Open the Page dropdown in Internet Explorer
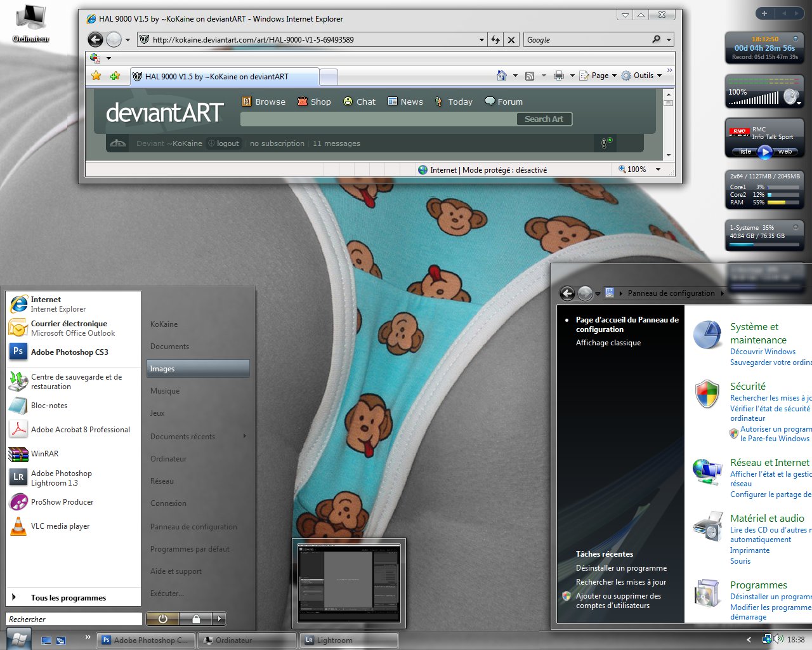 [x=599, y=75]
